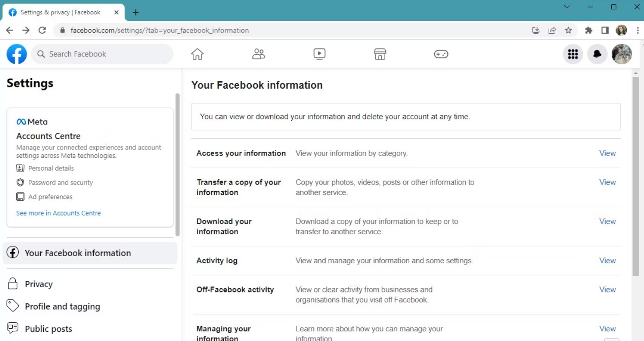
Task: Click the Your Facebook information page heading
Action: click(257, 85)
